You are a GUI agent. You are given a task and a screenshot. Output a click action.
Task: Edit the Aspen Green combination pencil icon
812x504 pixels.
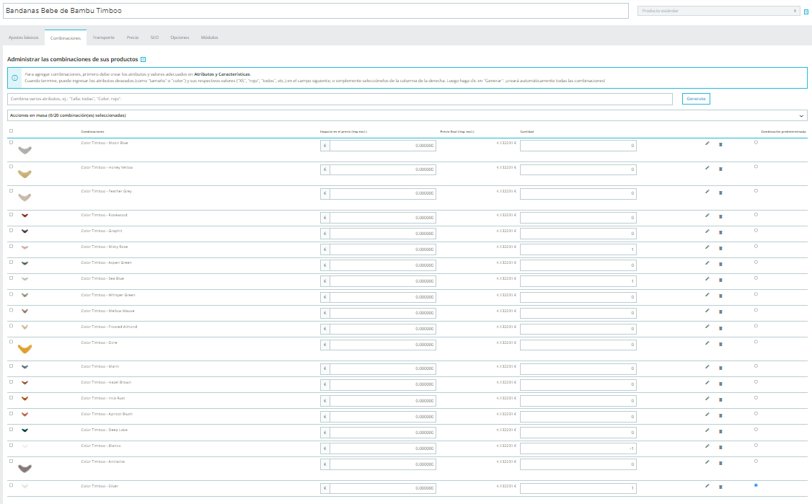coord(707,263)
